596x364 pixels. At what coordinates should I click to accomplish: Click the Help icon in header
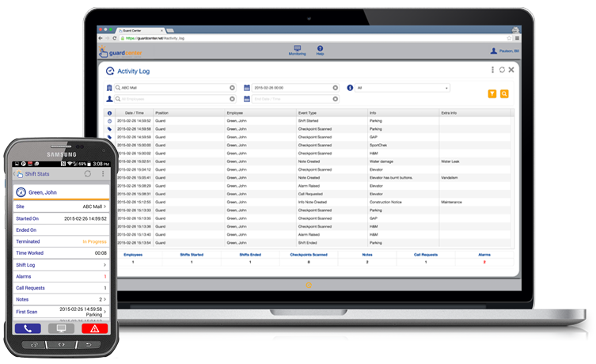point(320,49)
